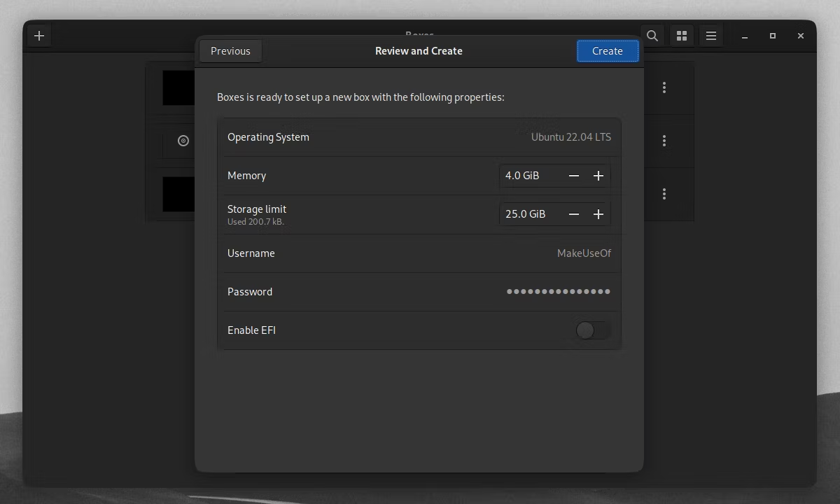840x504 pixels.
Task: Click the Storage limit 25.0 GiB field
Action: point(531,214)
